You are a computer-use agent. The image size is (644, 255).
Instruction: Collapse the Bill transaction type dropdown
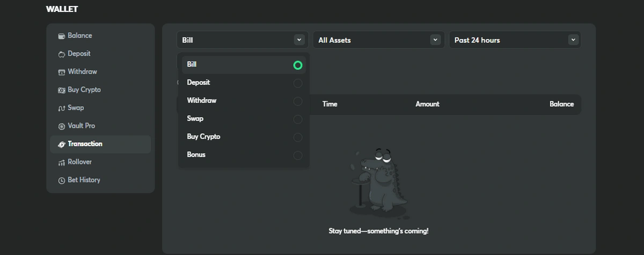click(243, 40)
